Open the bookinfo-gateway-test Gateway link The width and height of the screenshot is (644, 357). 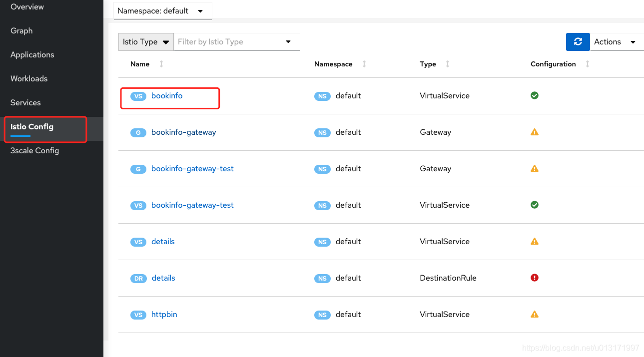tap(192, 169)
